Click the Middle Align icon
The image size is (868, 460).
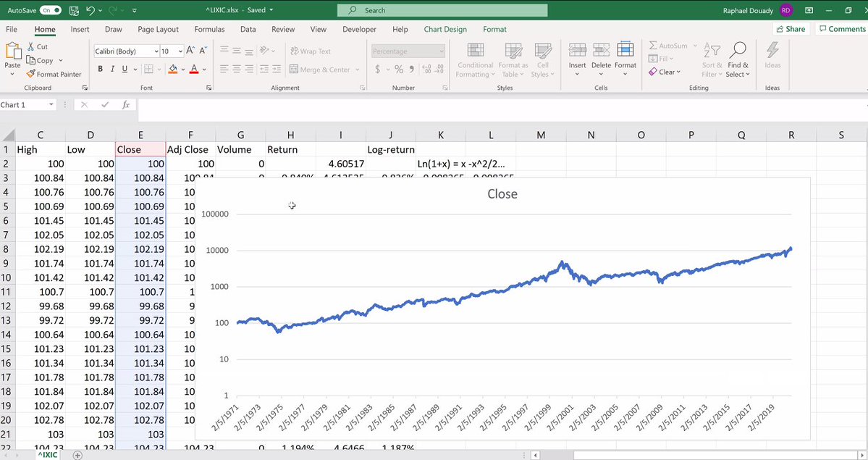[x=237, y=51]
